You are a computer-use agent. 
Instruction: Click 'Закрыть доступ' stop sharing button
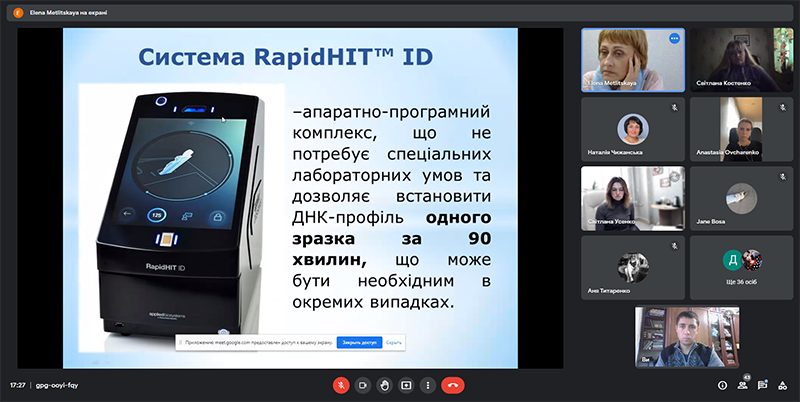click(359, 343)
